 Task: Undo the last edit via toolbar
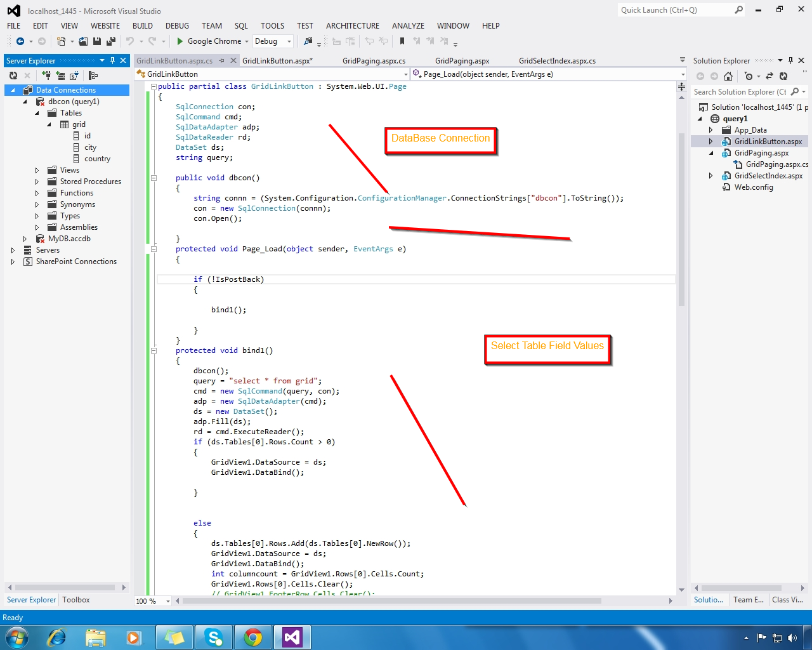131,41
